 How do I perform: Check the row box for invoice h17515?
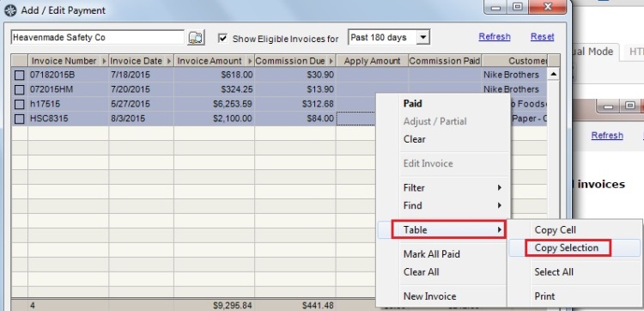coord(19,104)
